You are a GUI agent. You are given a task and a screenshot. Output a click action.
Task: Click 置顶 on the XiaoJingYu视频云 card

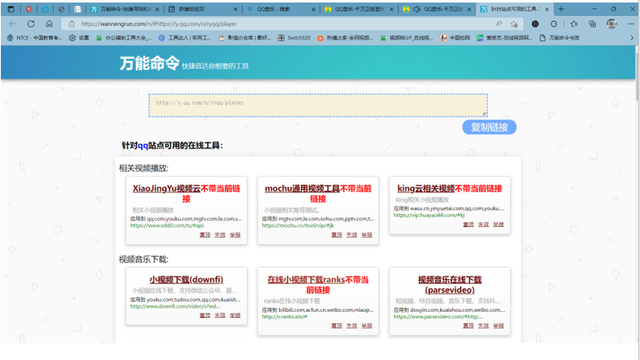pyautogui.click(x=205, y=235)
